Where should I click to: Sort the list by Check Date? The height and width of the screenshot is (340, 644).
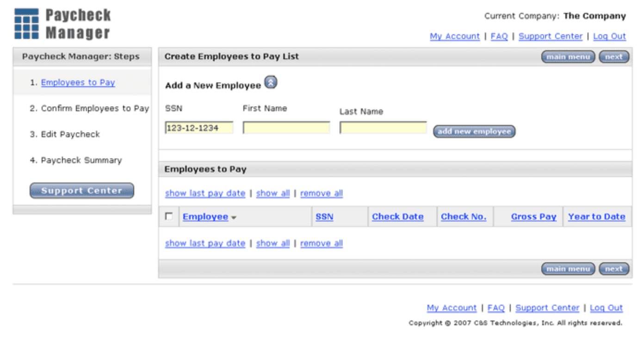398,216
